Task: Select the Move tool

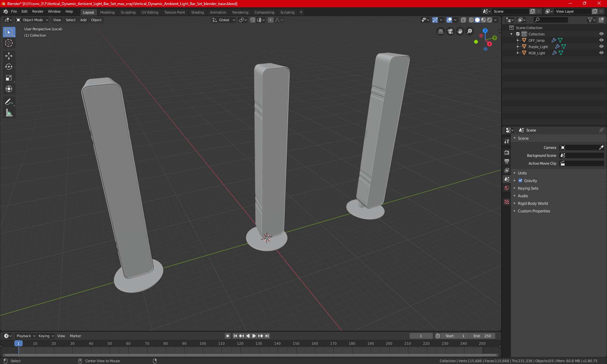Action: [9, 56]
